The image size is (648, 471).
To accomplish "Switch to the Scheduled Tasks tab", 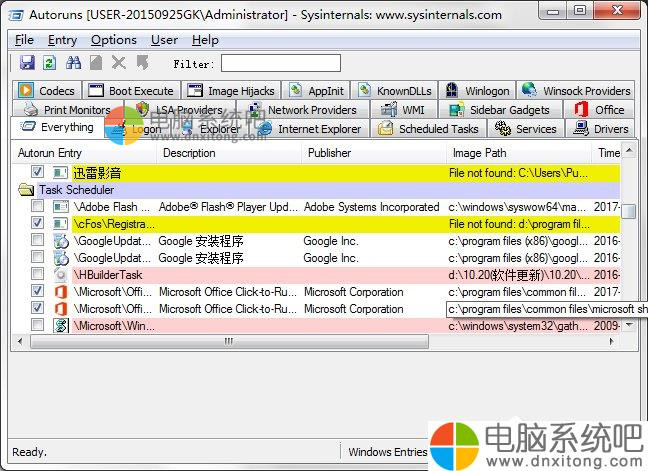I will (428, 129).
